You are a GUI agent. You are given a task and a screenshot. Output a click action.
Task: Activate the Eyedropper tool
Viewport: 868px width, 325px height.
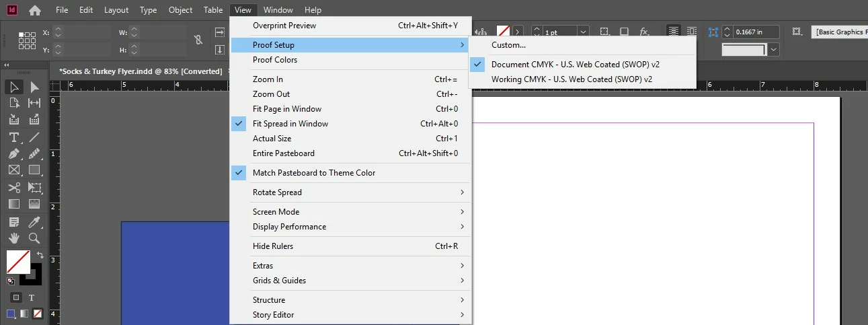click(34, 222)
